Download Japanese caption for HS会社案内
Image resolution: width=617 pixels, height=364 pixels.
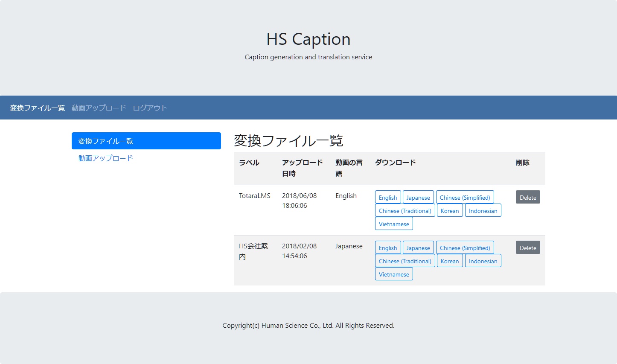point(418,248)
